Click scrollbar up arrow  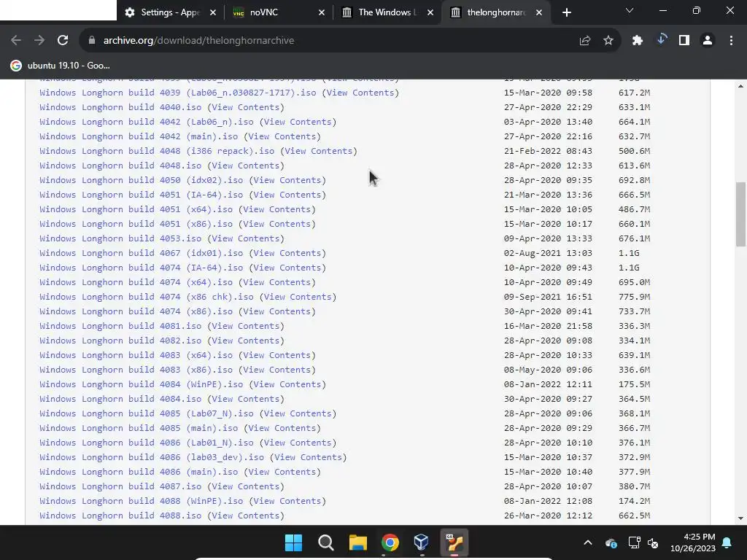pyautogui.click(x=740, y=86)
